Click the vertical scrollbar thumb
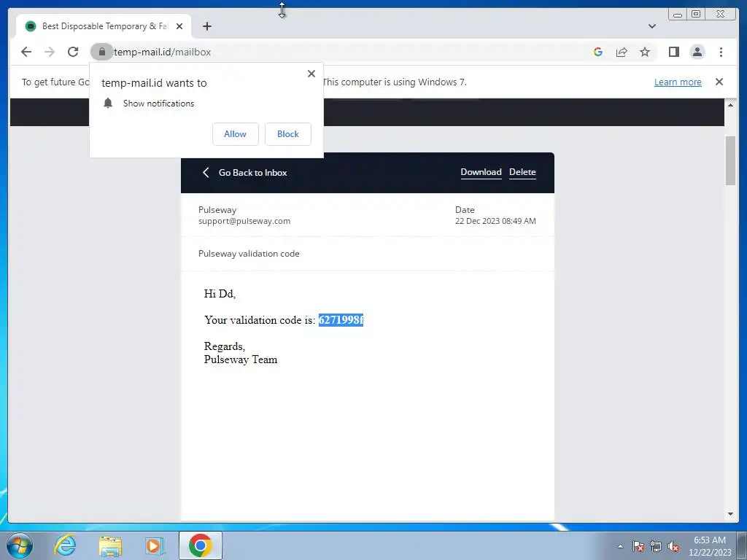747x560 pixels. point(730,160)
